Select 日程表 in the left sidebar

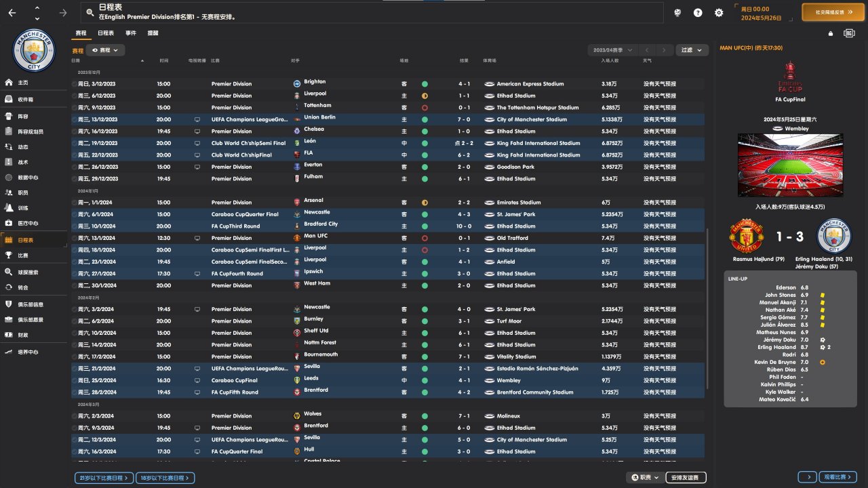coord(34,240)
